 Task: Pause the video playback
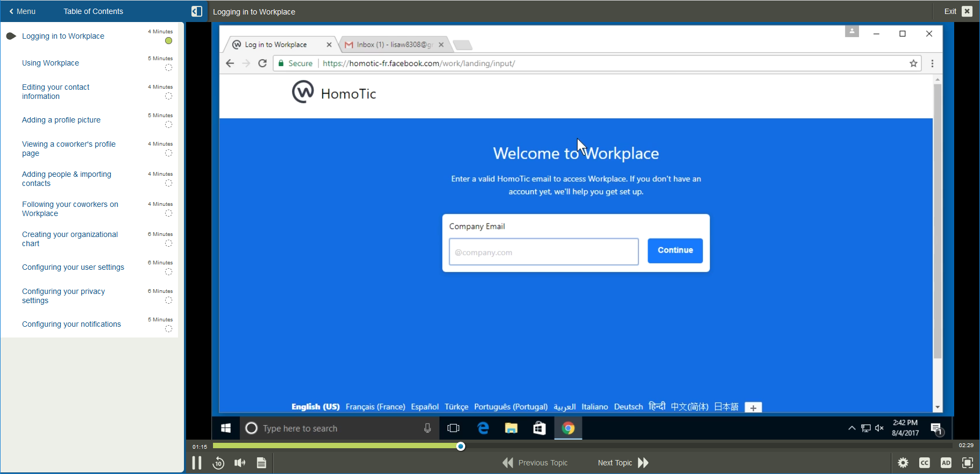(x=197, y=463)
